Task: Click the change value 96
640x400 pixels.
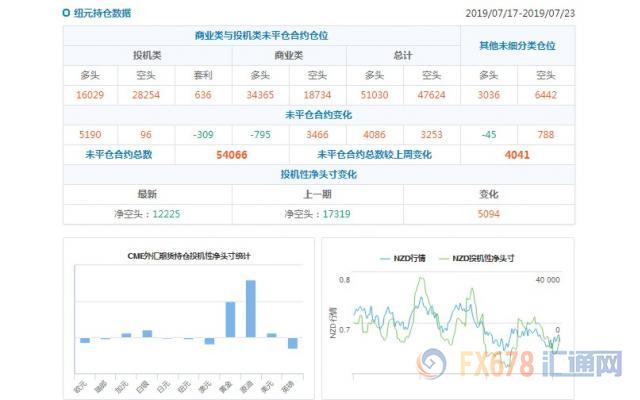Action: pyautogui.click(x=146, y=135)
